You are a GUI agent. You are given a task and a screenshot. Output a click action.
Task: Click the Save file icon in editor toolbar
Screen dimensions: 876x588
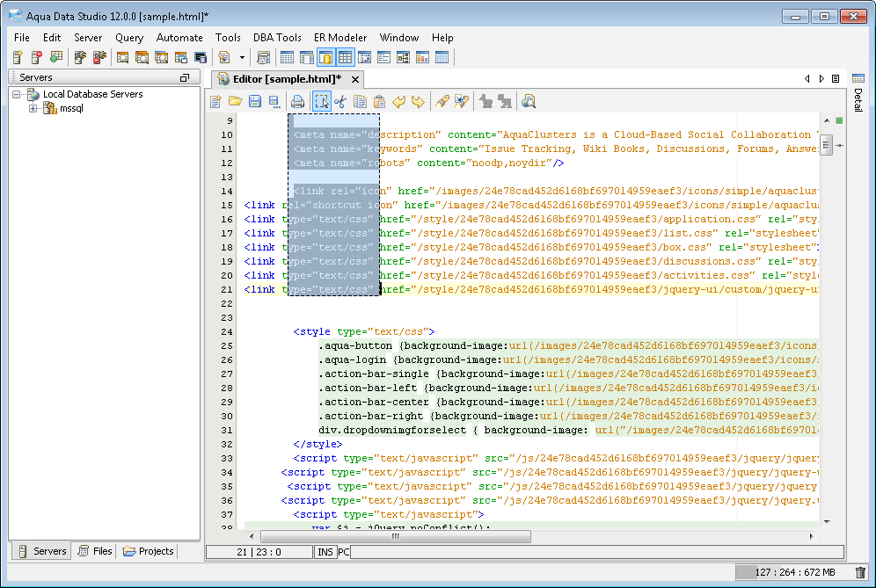point(254,102)
